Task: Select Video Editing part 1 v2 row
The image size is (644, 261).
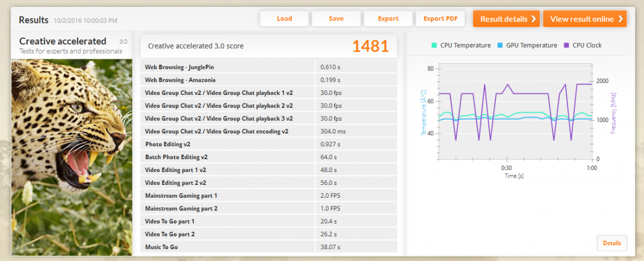Action: (269, 170)
